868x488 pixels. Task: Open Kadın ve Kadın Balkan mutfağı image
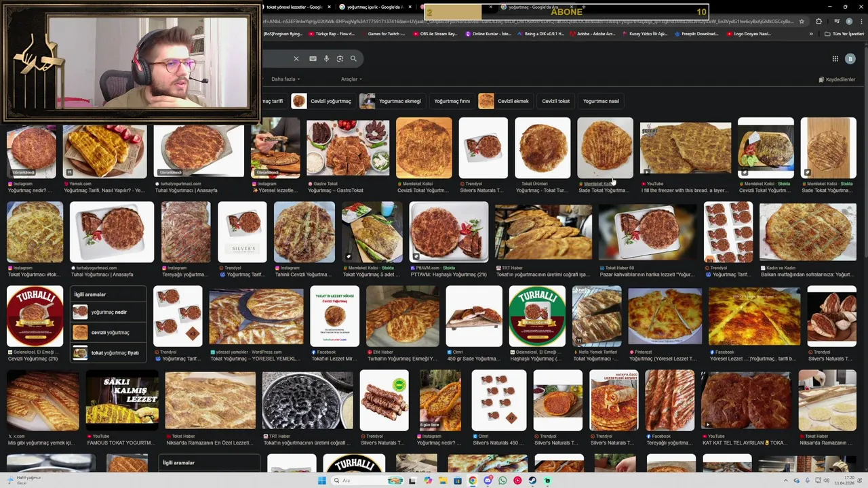808,232
